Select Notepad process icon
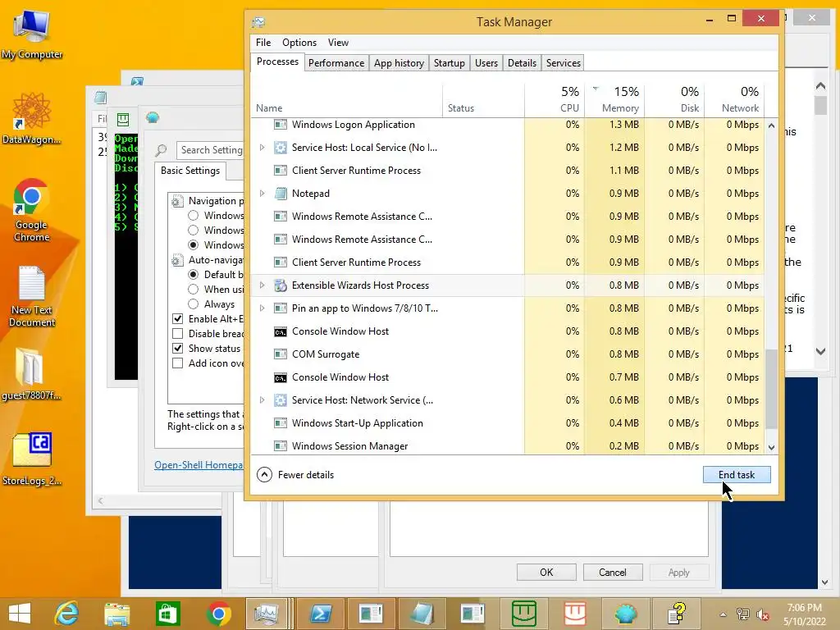The image size is (840, 630). 281,194
